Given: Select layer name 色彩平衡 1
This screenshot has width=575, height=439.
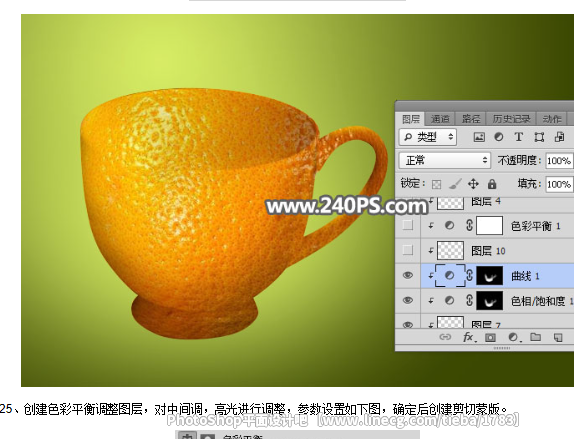Looking at the screenshot, I should (x=535, y=226).
